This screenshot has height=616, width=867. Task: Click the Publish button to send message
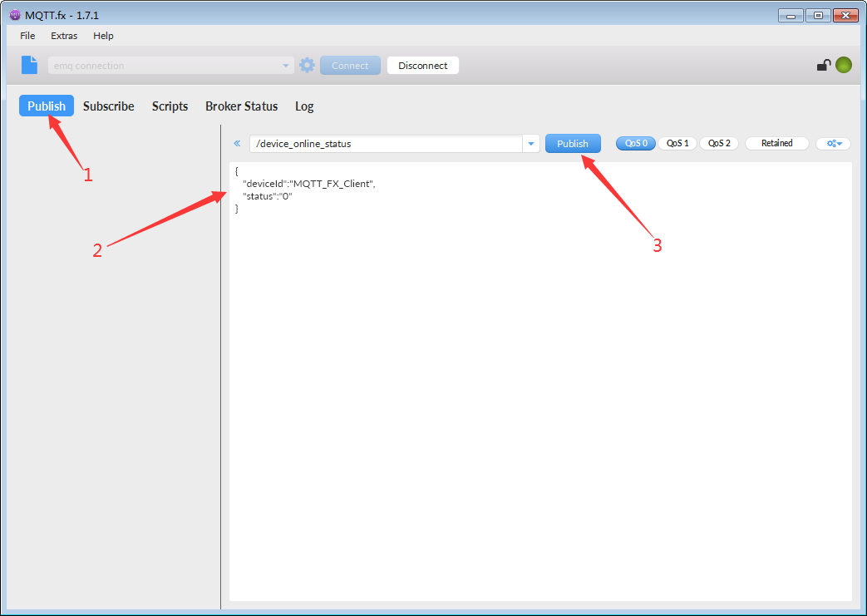(573, 143)
